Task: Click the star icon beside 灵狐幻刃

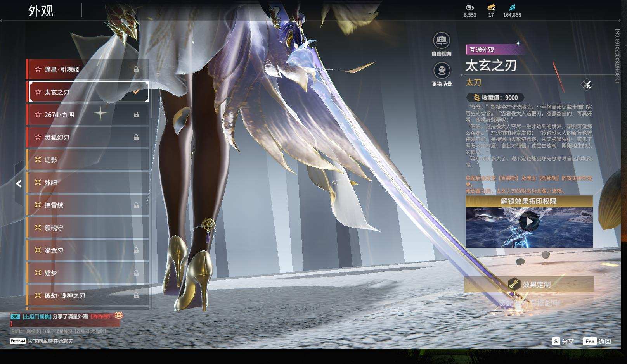Action: point(38,137)
